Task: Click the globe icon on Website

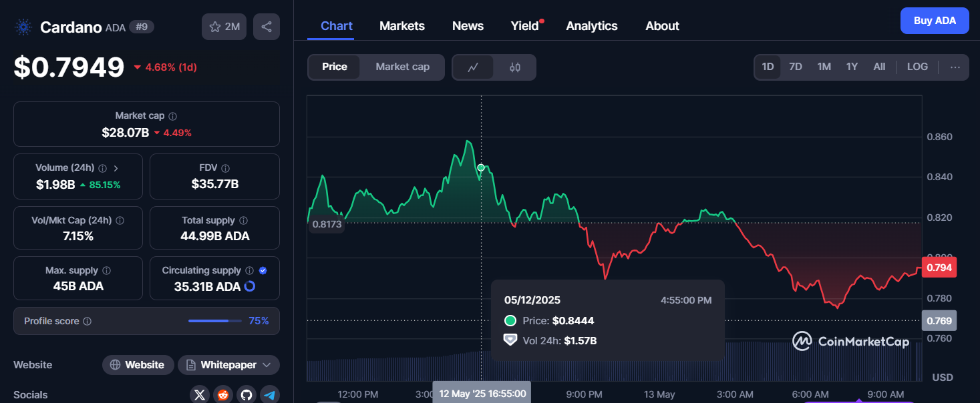Action: 116,365
